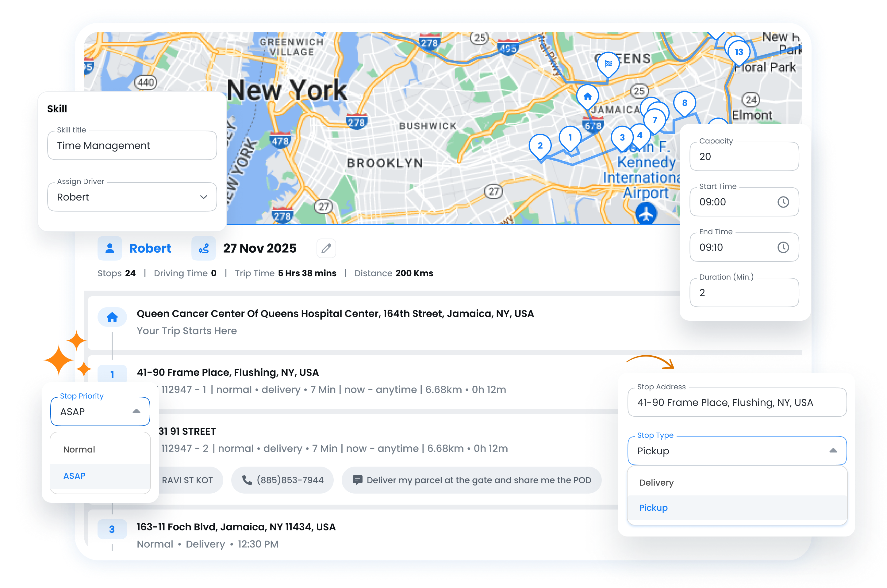The width and height of the screenshot is (887, 588).
Task: Collapse the Stop Priority dropdown
Action: point(137,411)
